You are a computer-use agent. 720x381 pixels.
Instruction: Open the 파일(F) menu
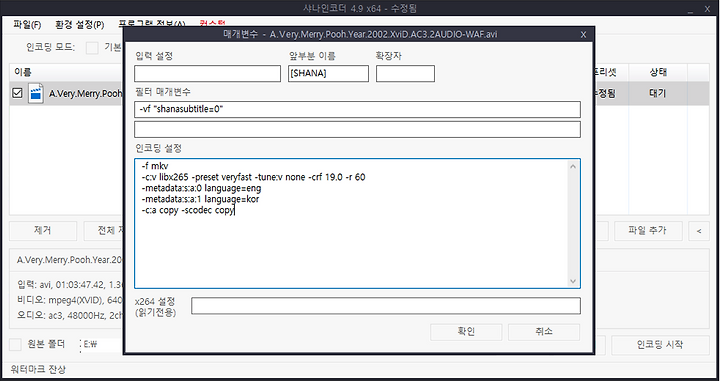click(x=27, y=24)
